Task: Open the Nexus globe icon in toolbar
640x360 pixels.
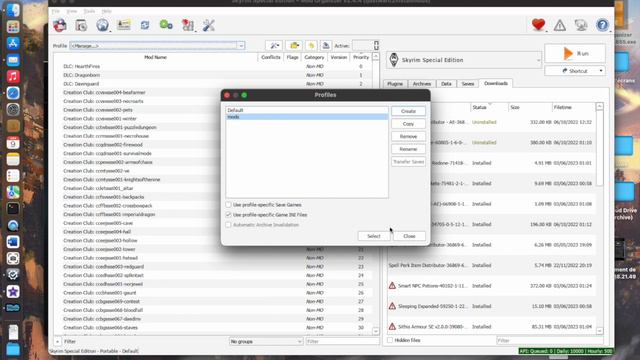Action: click(102, 25)
